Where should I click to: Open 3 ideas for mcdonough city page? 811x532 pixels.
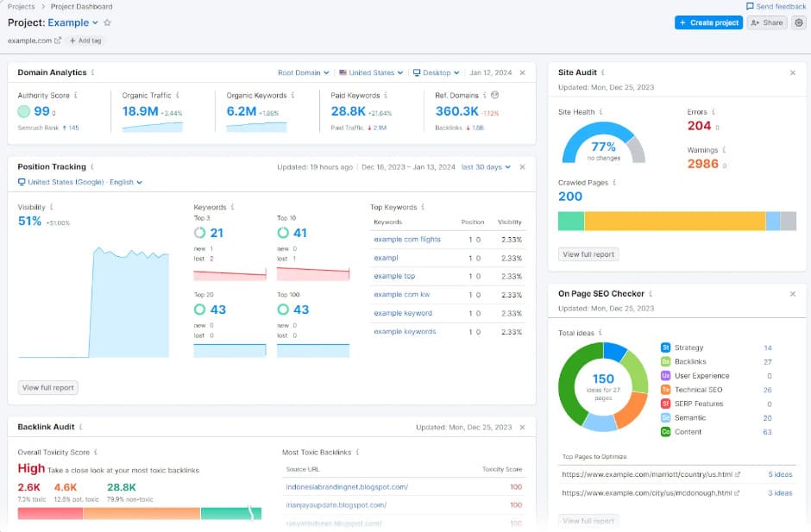[780, 492]
